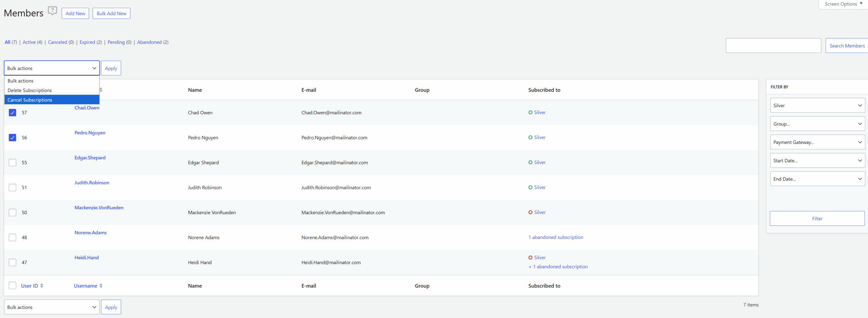Choose Delete Subscriptions from bulk menu
Screen dimensions: 868x318
[x=52, y=90]
